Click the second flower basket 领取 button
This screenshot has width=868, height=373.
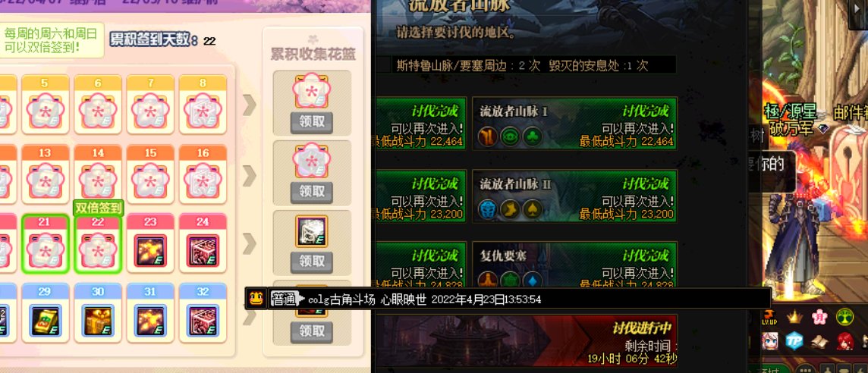312,192
